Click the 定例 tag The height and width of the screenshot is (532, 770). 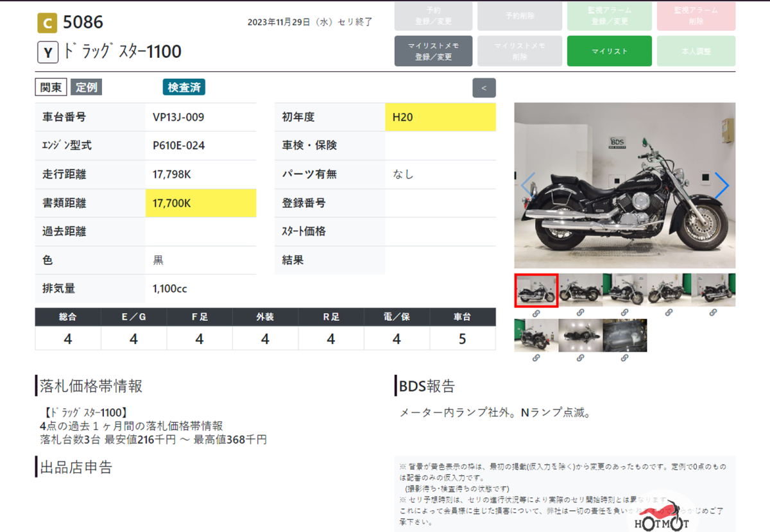point(86,87)
